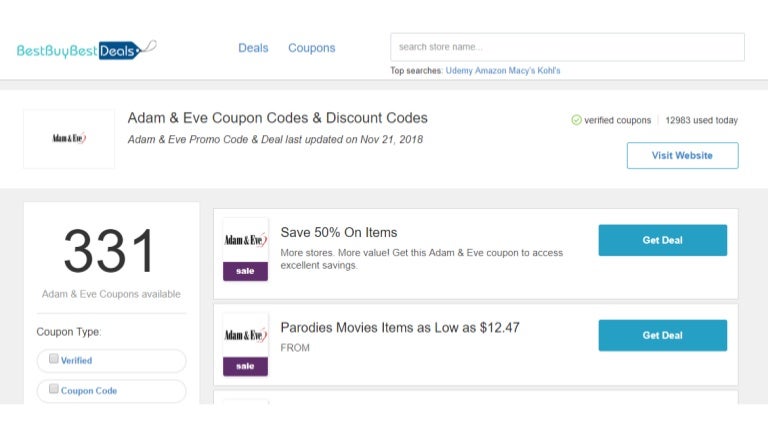Toggle the Verified checkbox
768x432 pixels.
[x=54, y=359]
